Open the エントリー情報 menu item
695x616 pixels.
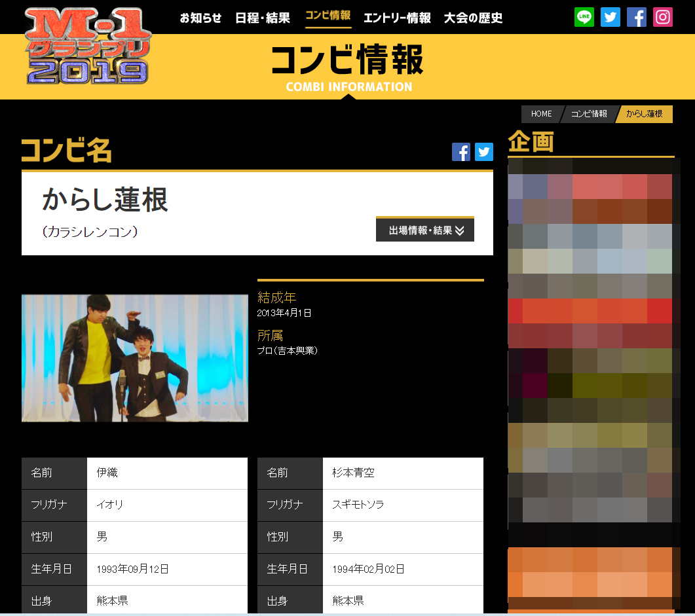(x=397, y=18)
